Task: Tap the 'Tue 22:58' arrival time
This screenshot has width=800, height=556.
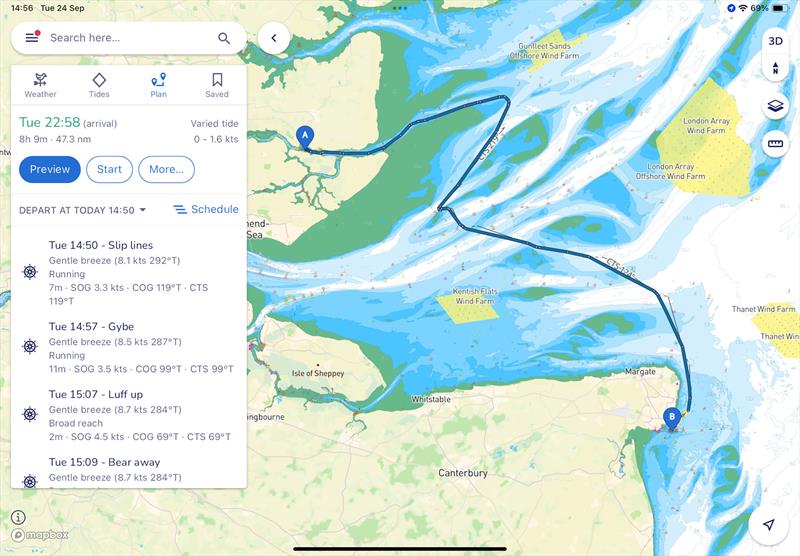Action: pyautogui.click(x=49, y=122)
